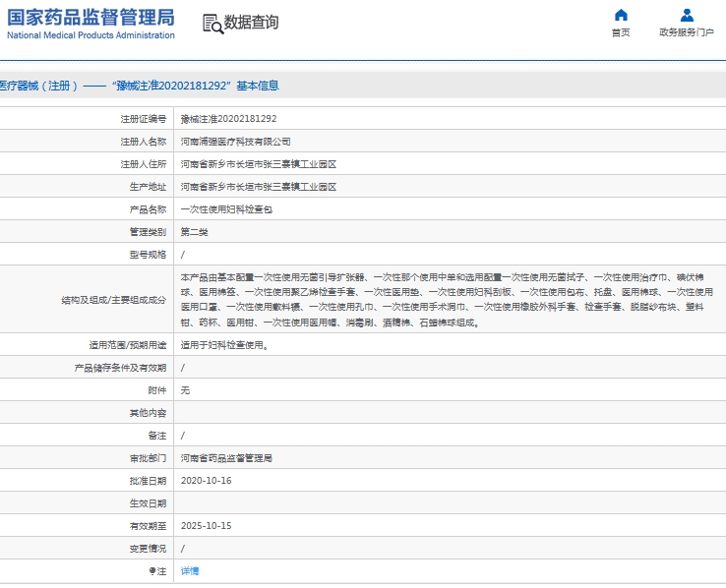Viewport: 726px width, 588px height.
Task: Click National Medical Products Administration subtitle
Action: pos(91,35)
